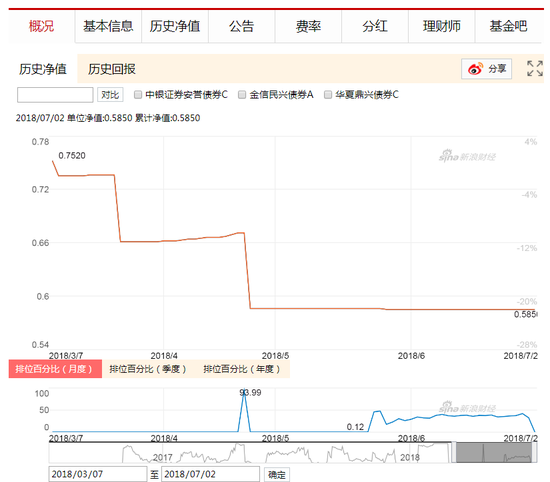Open the 历史净值 top navigation tab
This screenshot has height=482, width=550.
pyautogui.click(x=175, y=26)
